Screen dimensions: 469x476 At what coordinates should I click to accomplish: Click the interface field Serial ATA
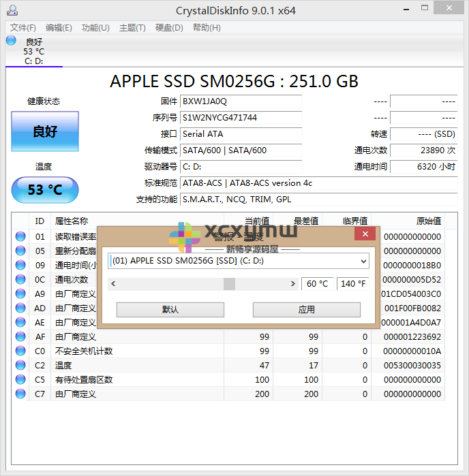tap(241, 134)
